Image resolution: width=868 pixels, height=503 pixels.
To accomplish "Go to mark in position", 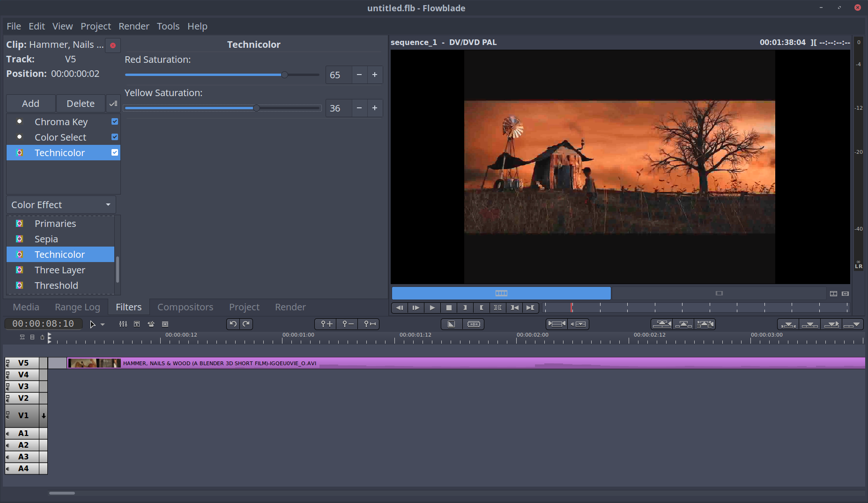I will pos(514,308).
